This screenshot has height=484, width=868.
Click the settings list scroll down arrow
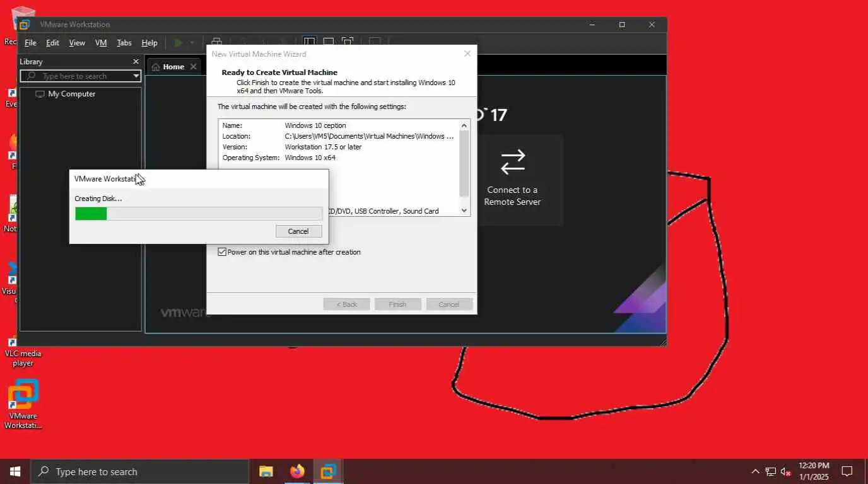(464, 210)
